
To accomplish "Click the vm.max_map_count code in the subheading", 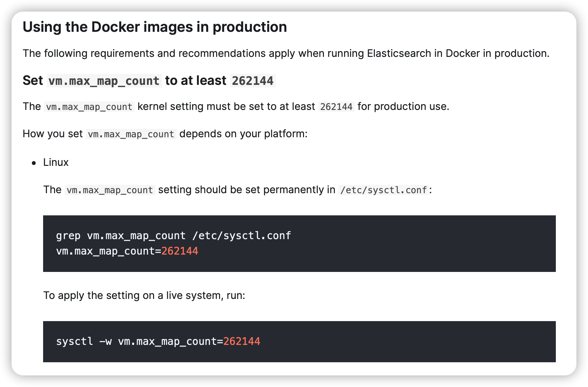I will click(x=104, y=81).
